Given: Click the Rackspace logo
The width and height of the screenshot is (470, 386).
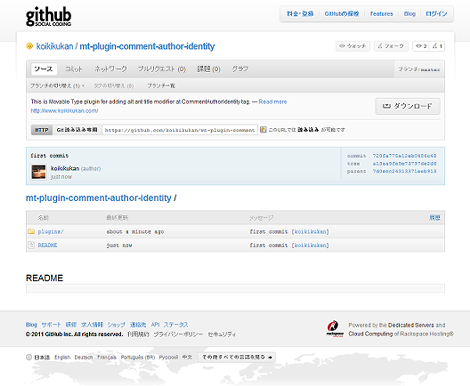Looking at the screenshot, I should point(334,329).
